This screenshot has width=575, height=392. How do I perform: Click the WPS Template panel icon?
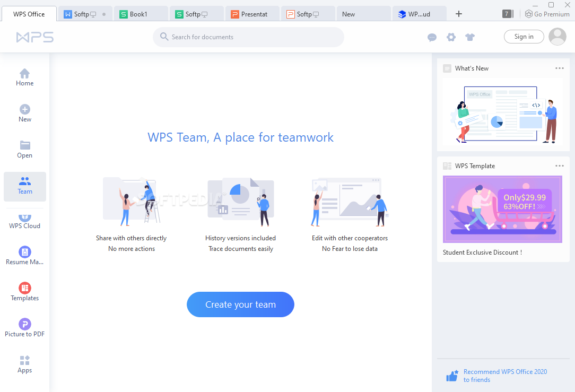447,166
